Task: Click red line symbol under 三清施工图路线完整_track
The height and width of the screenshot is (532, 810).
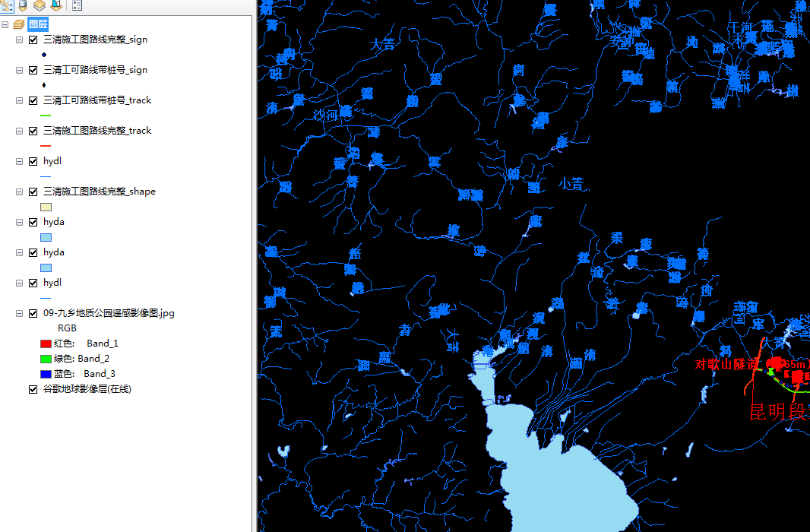Action: 46,146
